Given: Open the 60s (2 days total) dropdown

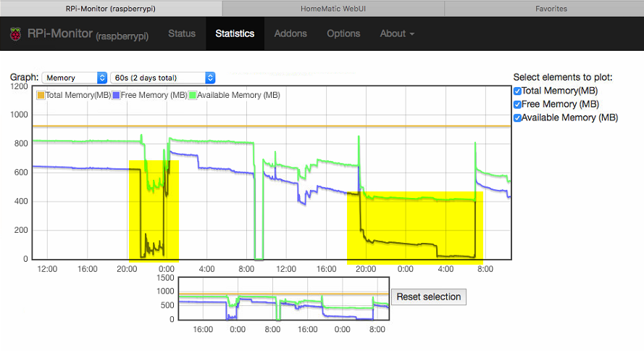Looking at the screenshot, I should (x=164, y=78).
